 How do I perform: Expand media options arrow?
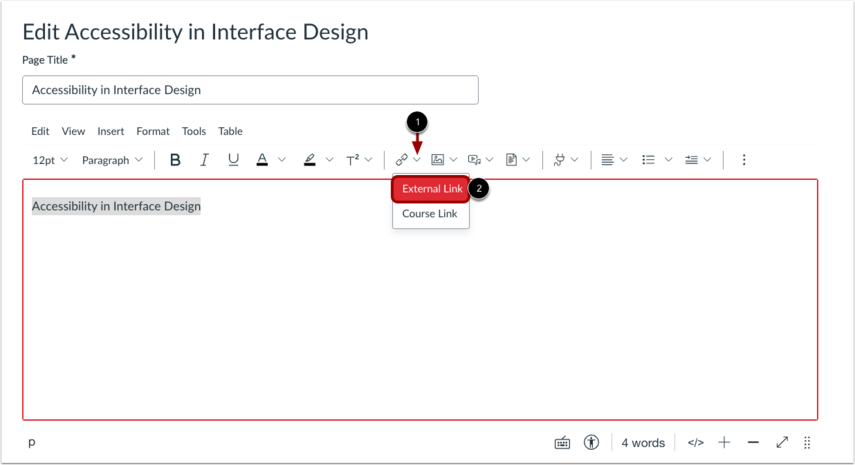click(x=489, y=160)
